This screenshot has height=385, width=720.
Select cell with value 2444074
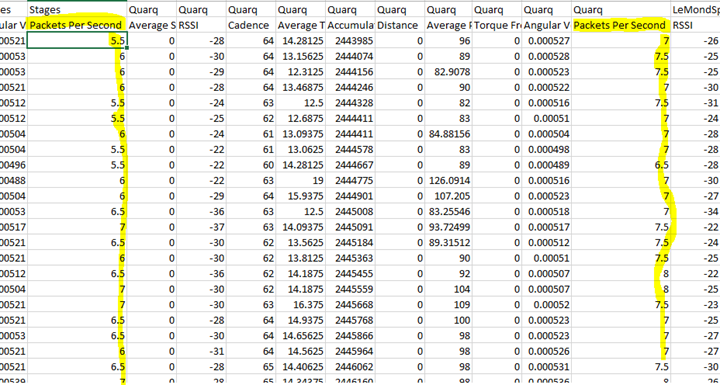click(350, 57)
